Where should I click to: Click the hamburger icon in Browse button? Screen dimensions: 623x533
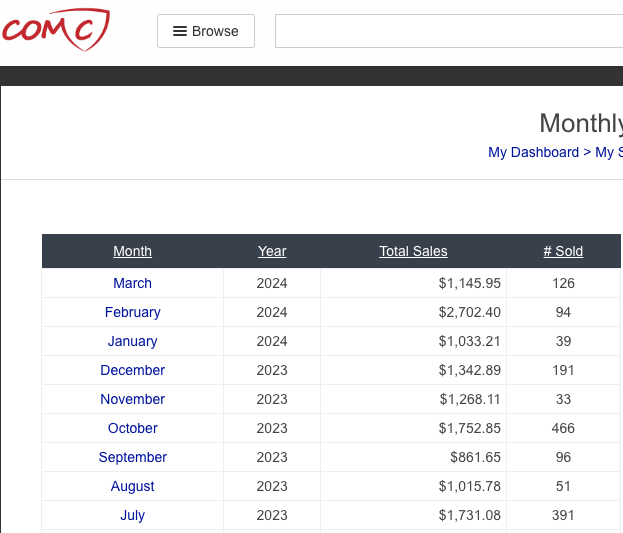coord(180,31)
